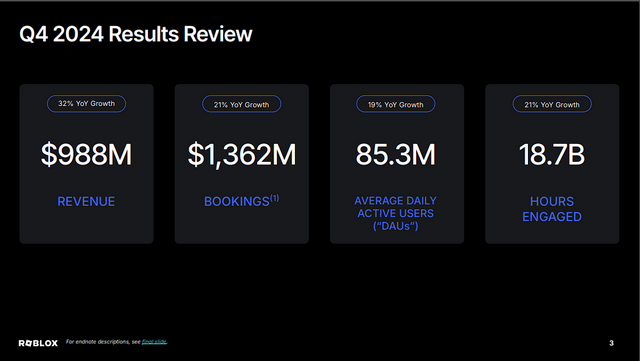Open the "final slide" hyperlink
This screenshot has width=640, height=361.
[x=154, y=342]
